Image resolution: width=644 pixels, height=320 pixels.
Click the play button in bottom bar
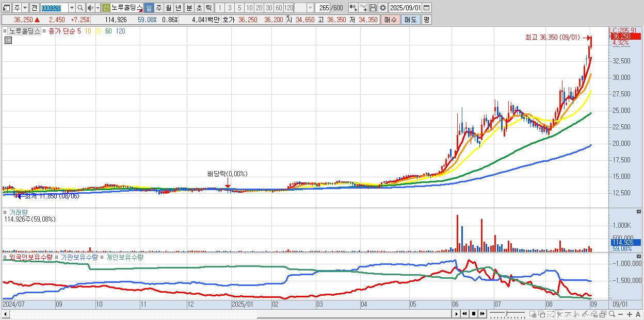(x=457, y=314)
